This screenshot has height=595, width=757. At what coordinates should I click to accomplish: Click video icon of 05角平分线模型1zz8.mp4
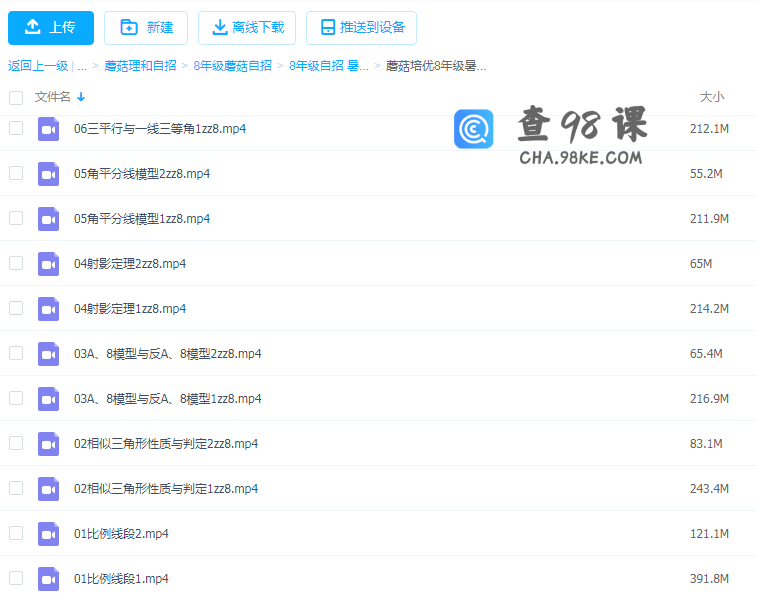[48, 219]
